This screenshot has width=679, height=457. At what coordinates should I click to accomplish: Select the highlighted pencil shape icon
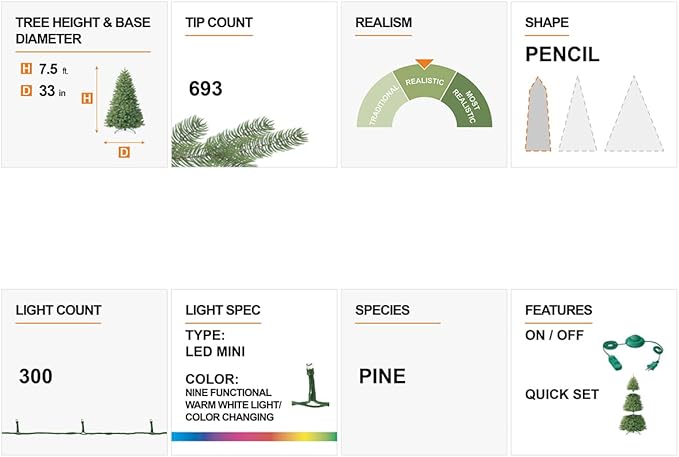[x=538, y=113]
